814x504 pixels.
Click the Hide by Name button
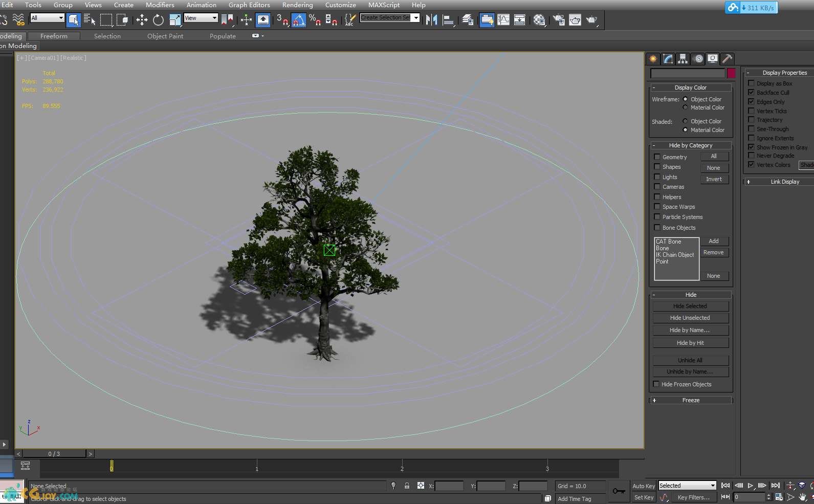[x=690, y=330]
